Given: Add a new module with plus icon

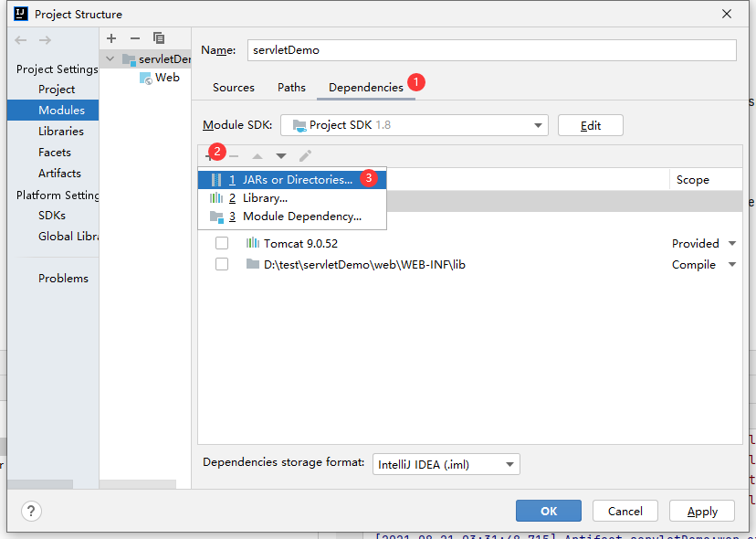Looking at the screenshot, I should coord(111,38).
